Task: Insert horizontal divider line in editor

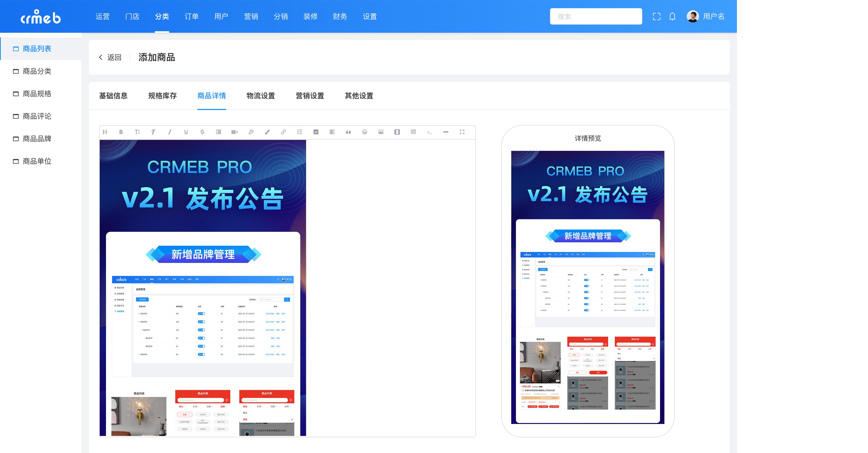Action: click(x=446, y=132)
